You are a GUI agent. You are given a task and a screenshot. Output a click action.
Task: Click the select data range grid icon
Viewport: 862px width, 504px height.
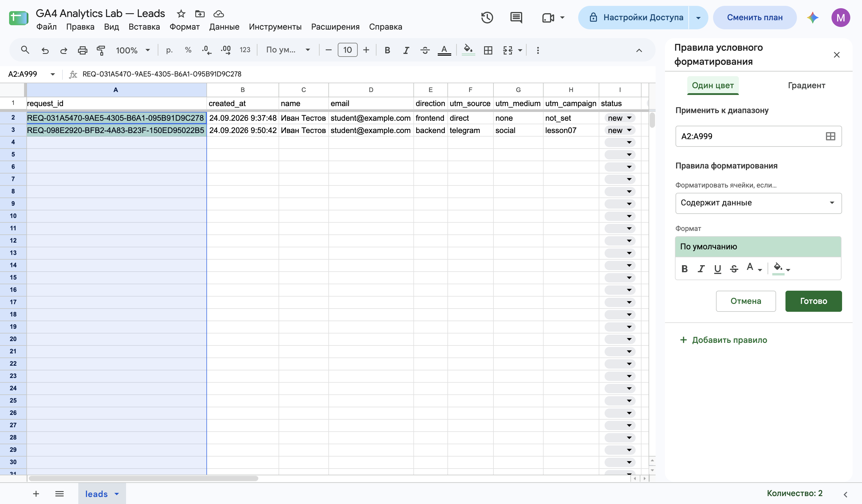830,137
